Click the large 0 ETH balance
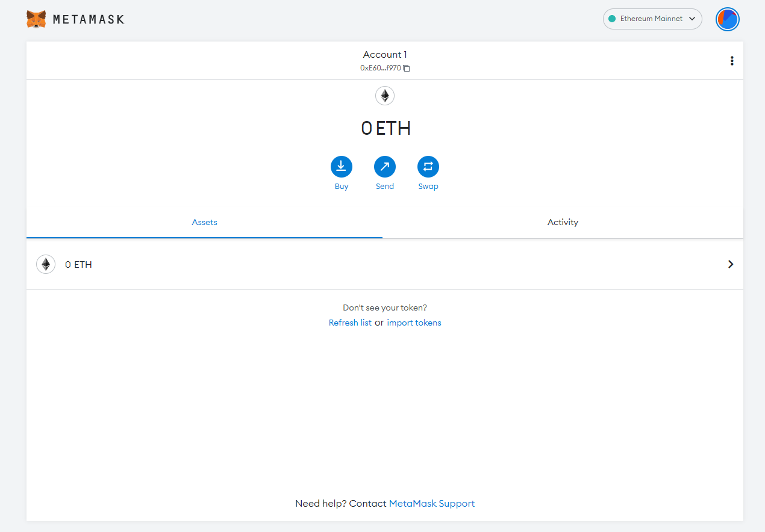 [386, 128]
